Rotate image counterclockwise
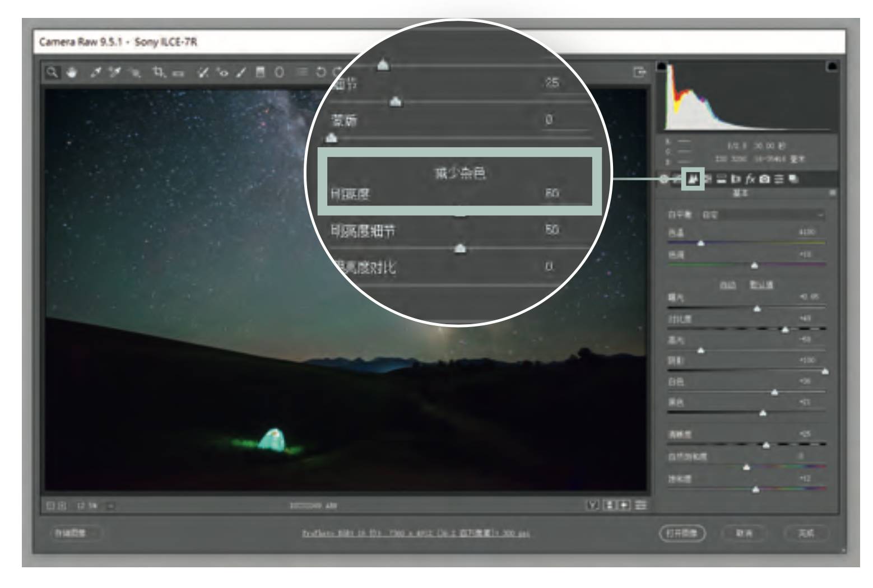873x588 pixels. tap(321, 72)
